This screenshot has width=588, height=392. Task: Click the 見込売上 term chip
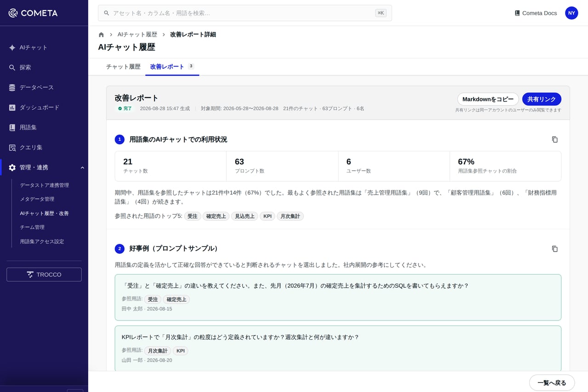click(244, 216)
